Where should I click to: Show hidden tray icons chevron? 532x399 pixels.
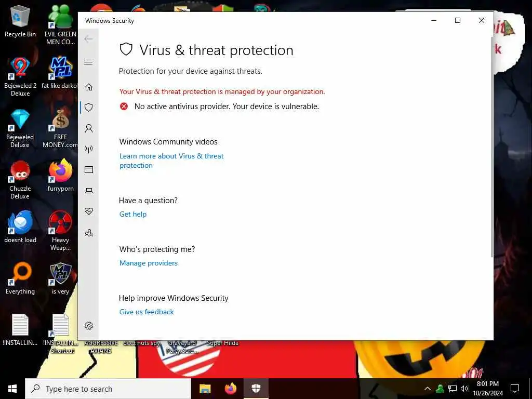pos(428,389)
